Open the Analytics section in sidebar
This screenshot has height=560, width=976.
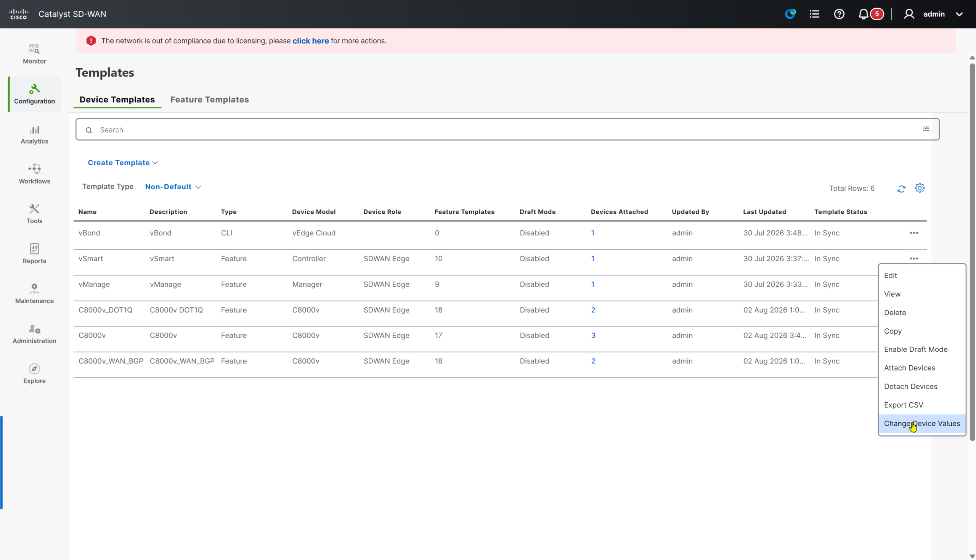pos(34,134)
